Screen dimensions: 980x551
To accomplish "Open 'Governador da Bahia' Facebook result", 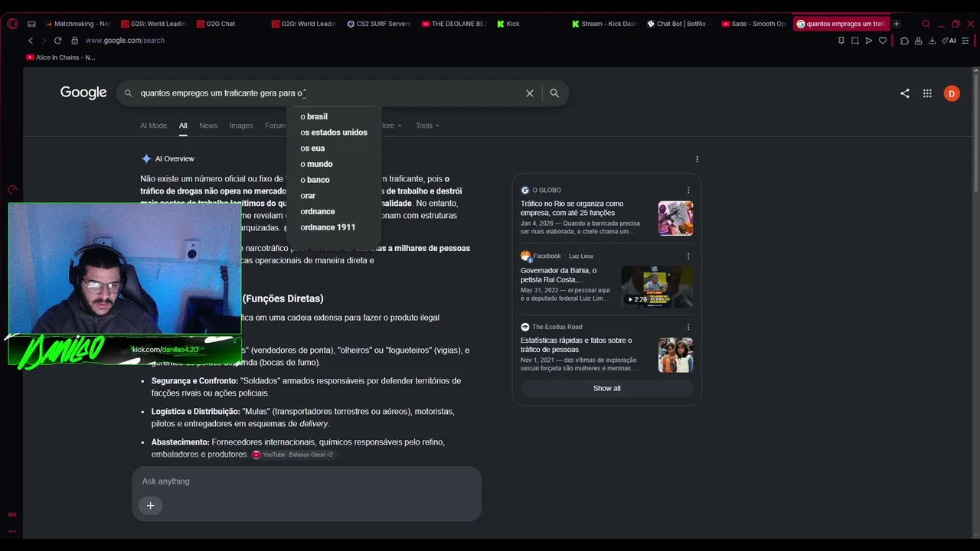I will (x=559, y=275).
